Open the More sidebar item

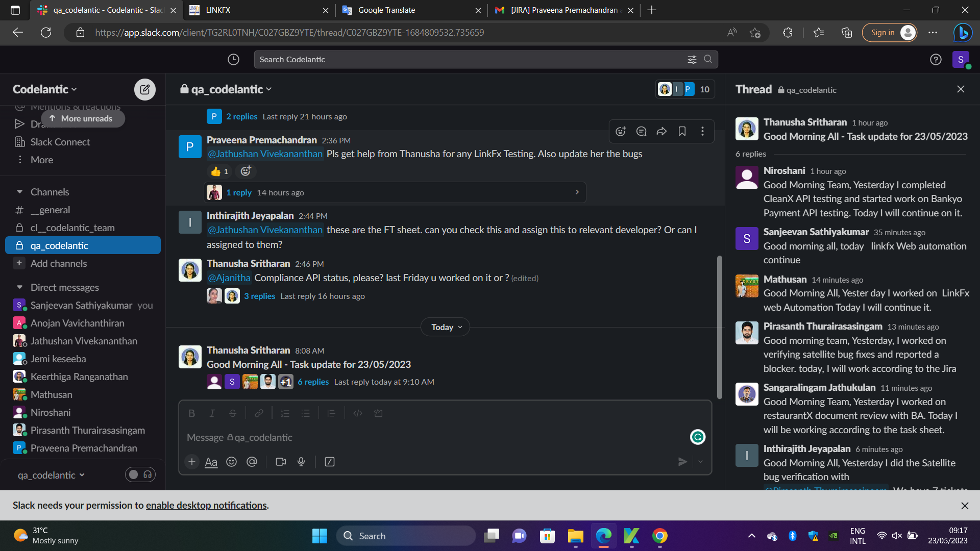point(41,160)
